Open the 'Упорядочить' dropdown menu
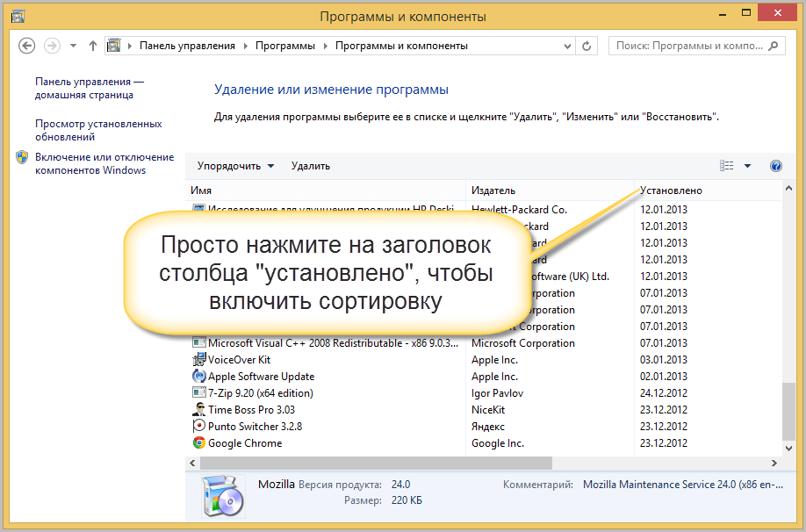This screenshot has height=532, width=806. pos(236,166)
